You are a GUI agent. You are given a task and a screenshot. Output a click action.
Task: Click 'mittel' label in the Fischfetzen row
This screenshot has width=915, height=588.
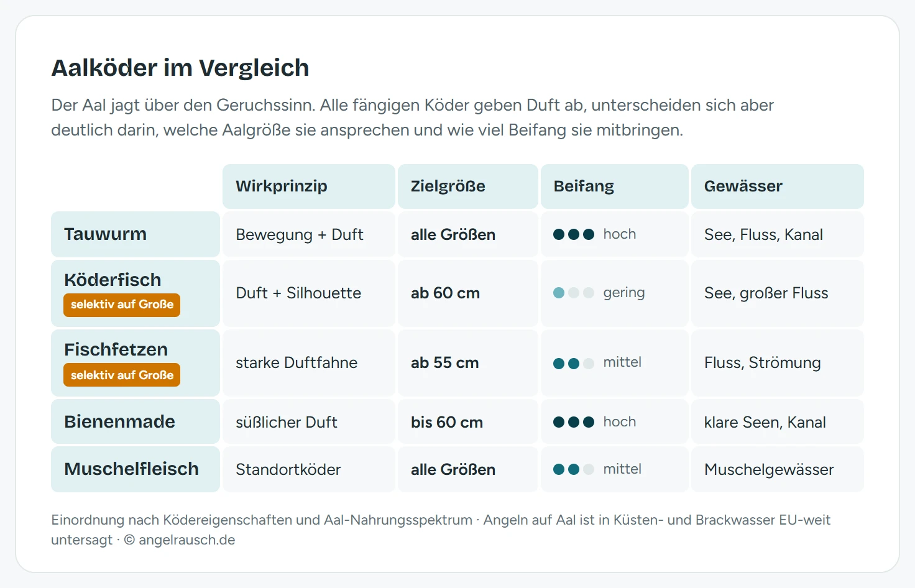(622, 362)
